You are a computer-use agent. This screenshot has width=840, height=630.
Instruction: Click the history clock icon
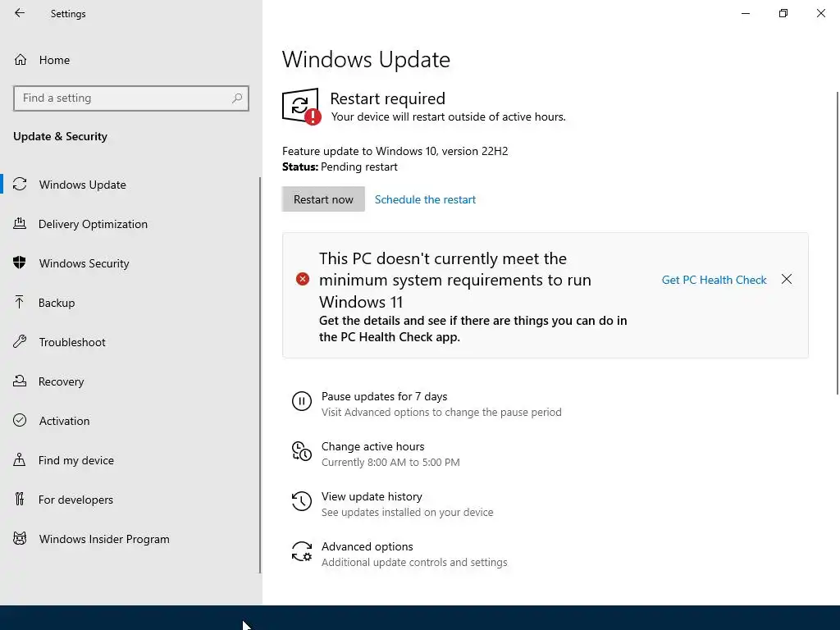click(x=302, y=501)
